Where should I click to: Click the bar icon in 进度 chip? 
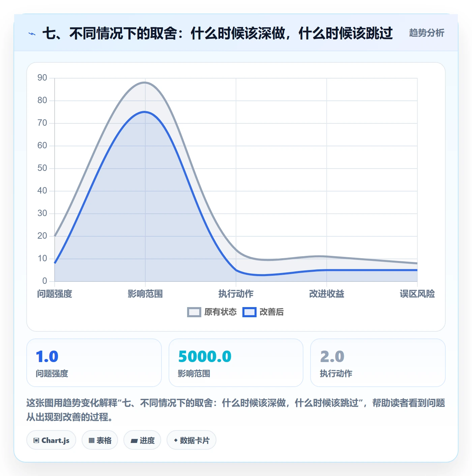pyautogui.click(x=134, y=441)
